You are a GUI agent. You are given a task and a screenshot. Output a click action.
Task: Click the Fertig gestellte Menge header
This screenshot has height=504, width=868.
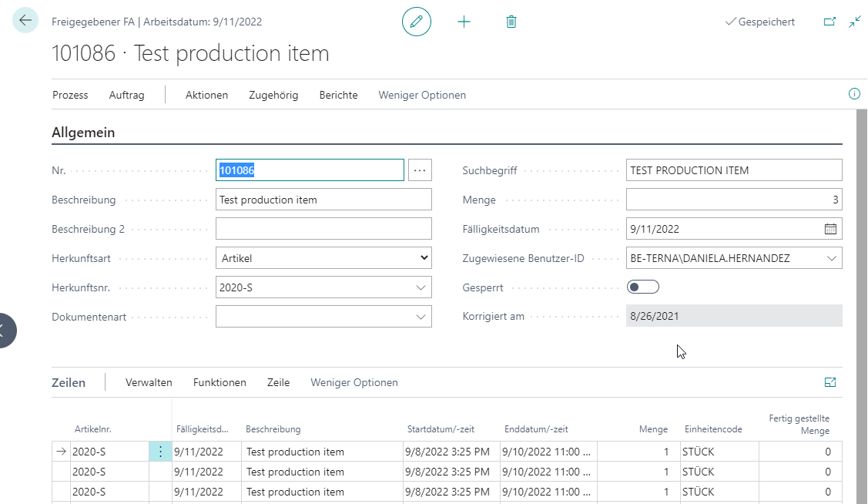click(x=799, y=425)
